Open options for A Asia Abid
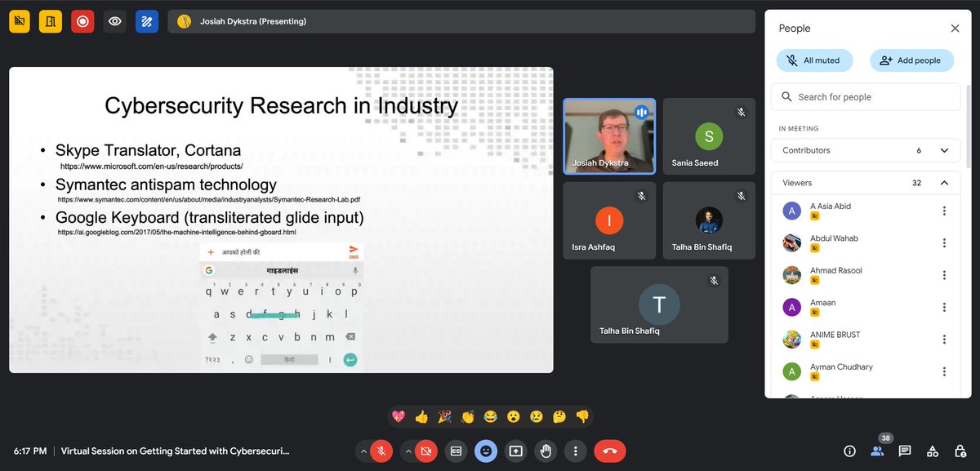 pyautogui.click(x=944, y=211)
